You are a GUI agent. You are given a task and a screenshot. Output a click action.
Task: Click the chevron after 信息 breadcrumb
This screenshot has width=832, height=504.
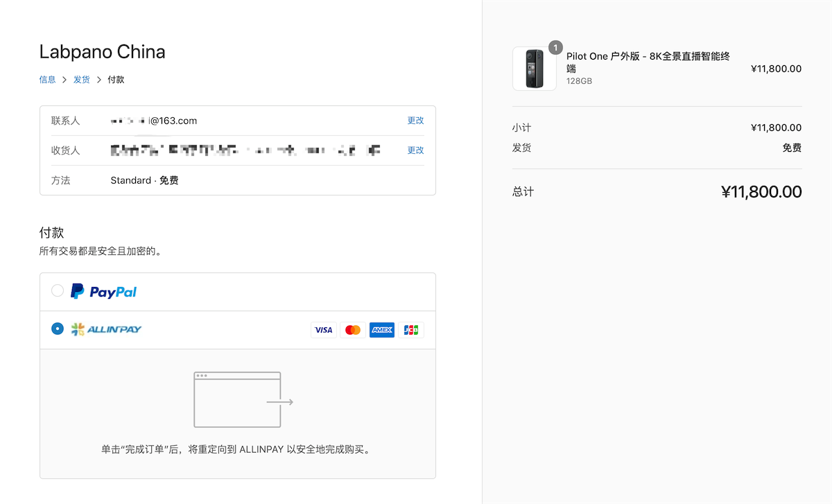[x=64, y=80]
